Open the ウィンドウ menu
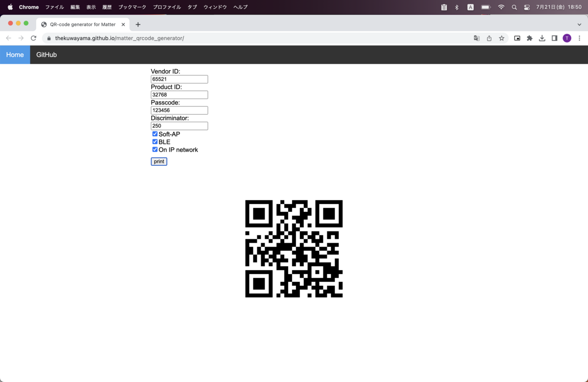Image resolution: width=588 pixels, height=382 pixels. pos(215,7)
